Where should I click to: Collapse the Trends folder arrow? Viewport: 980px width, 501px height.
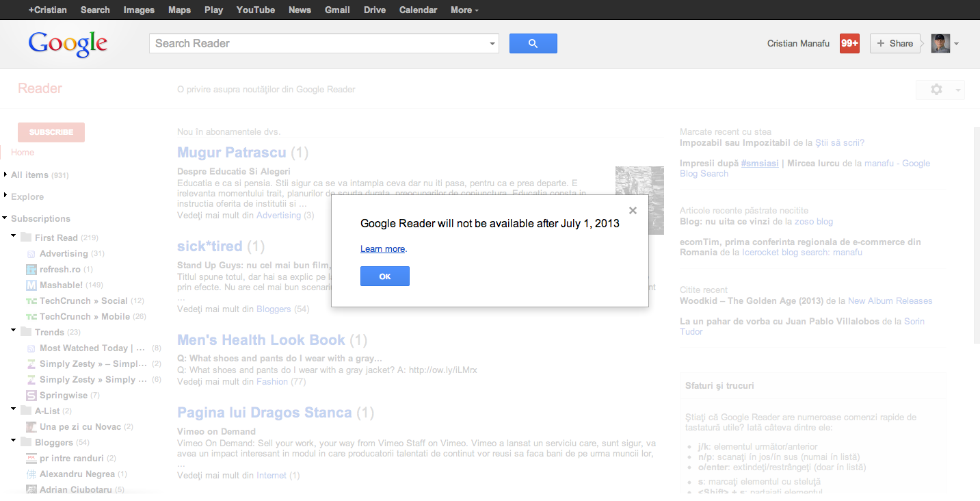pyautogui.click(x=14, y=331)
